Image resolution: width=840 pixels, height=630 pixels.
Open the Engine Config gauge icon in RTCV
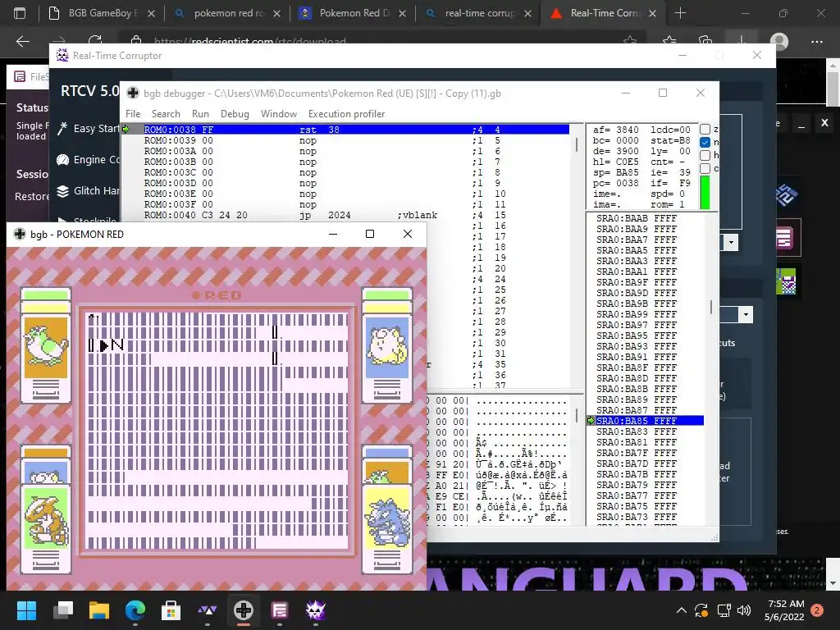pyautogui.click(x=62, y=160)
